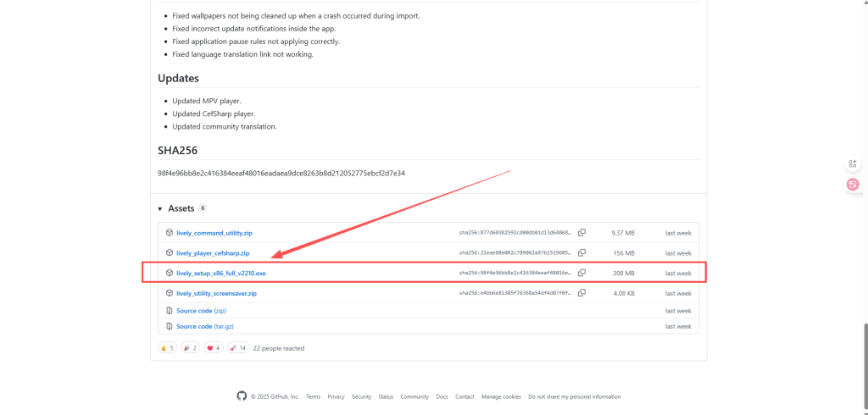Click package icon beside lively_setup_x86_full_v2210.exe
Screen dimensions: 868x415
pyautogui.click(x=170, y=273)
